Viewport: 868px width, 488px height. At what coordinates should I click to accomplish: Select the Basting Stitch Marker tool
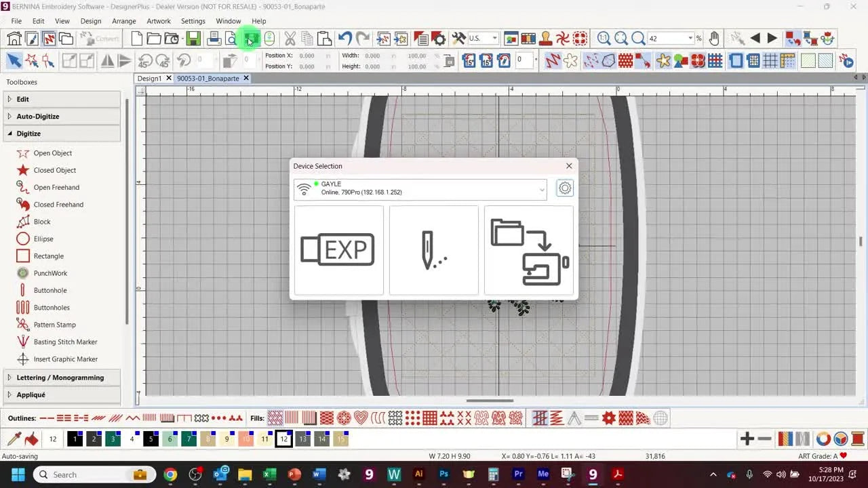[x=58, y=342]
